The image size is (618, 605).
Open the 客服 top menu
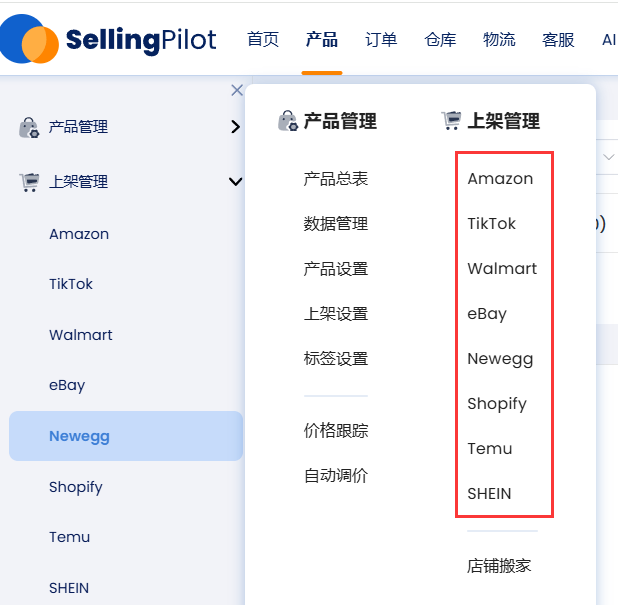pyautogui.click(x=558, y=40)
